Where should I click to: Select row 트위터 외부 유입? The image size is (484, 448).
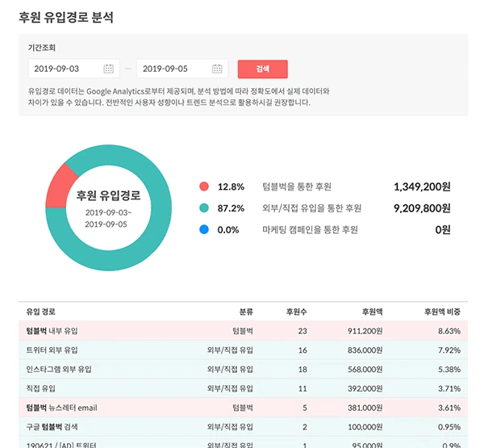(x=244, y=350)
